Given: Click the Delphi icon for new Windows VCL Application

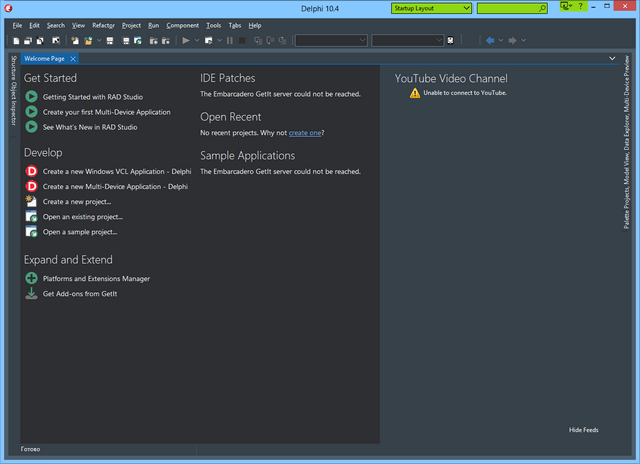Looking at the screenshot, I should point(32,171).
